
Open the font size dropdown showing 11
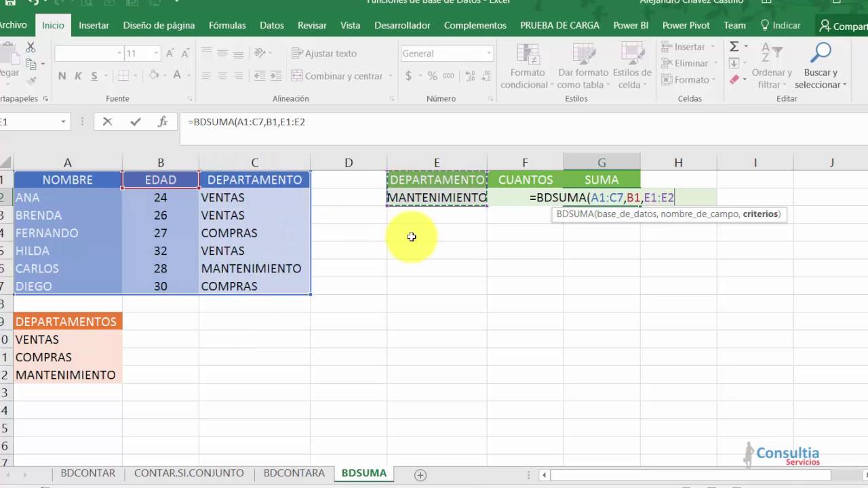pos(156,54)
